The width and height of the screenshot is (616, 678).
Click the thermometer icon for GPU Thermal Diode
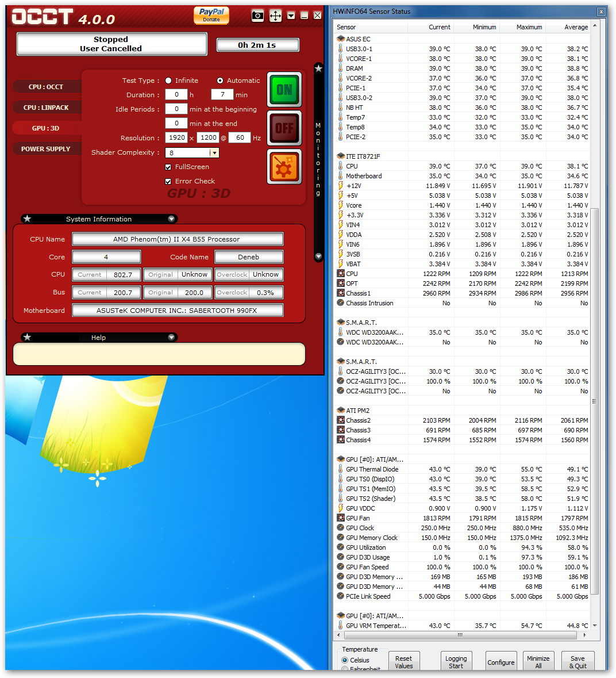pyautogui.click(x=340, y=469)
